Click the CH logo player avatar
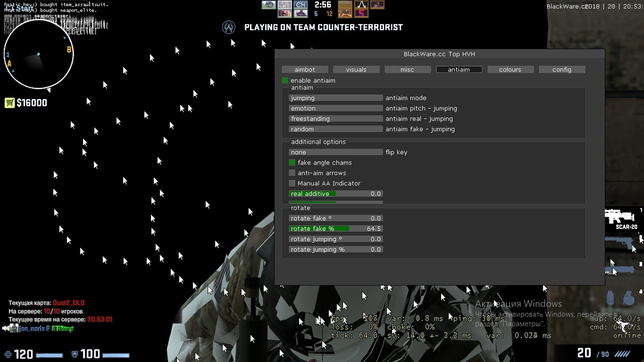 [300, 5]
